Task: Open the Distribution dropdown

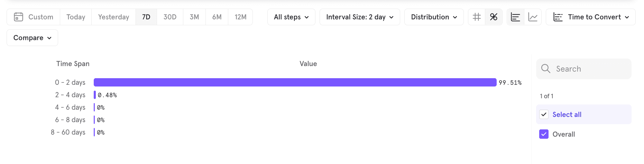Action: click(434, 17)
